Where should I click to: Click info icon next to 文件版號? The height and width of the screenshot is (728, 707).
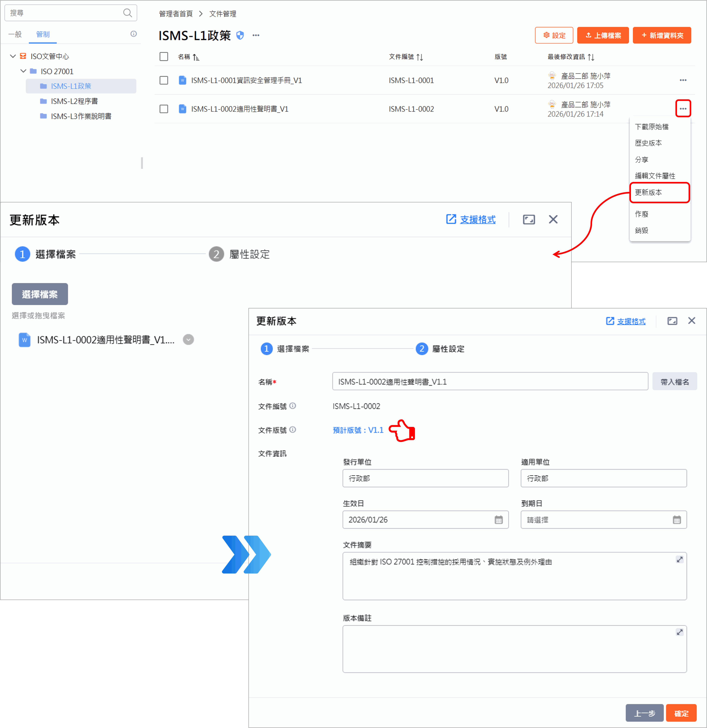293,430
